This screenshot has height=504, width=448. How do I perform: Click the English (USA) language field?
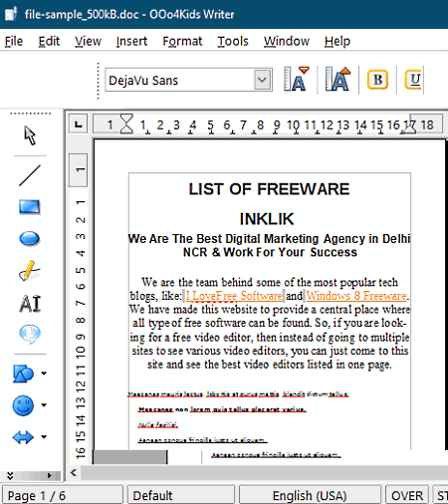pos(310,496)
